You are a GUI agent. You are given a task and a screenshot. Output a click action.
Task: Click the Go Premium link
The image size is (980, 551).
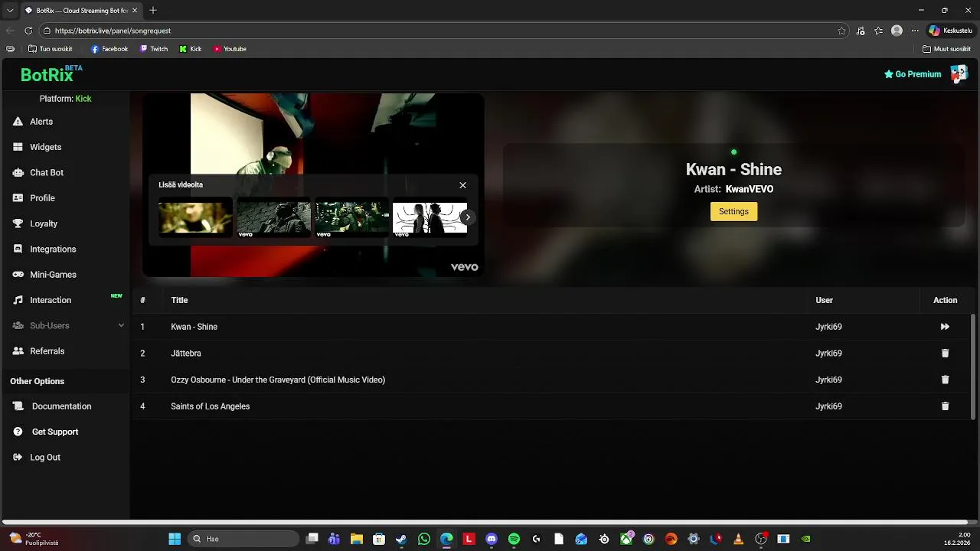tap(913, 74)
